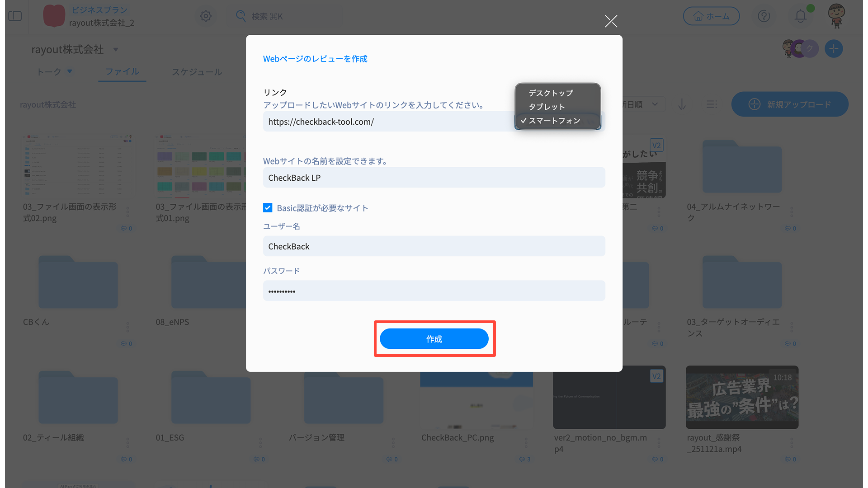Click the user avatar icon

pos(836,15)
